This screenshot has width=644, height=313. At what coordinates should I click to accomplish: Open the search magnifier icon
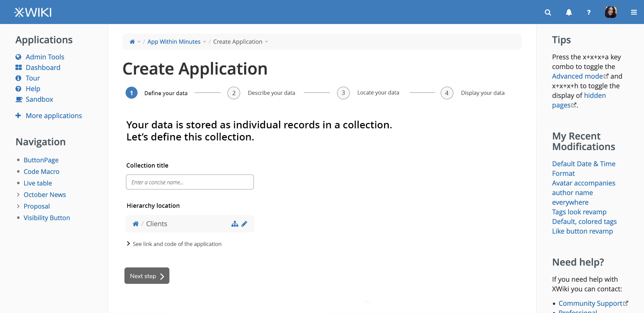548,12
